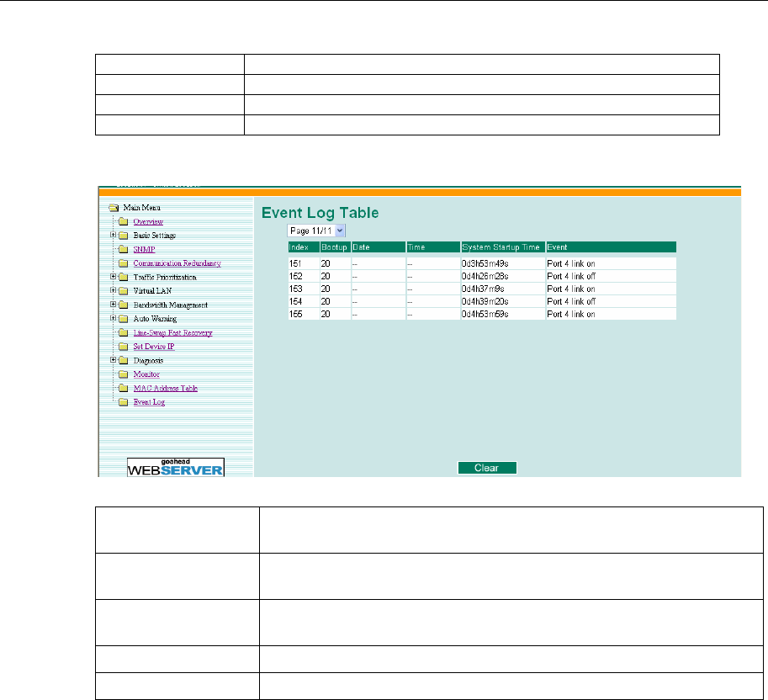The height and width of the screenshot is (700, 768).
Task: Click the folder icon beside Auto Warning
Action: pos(124,319)
